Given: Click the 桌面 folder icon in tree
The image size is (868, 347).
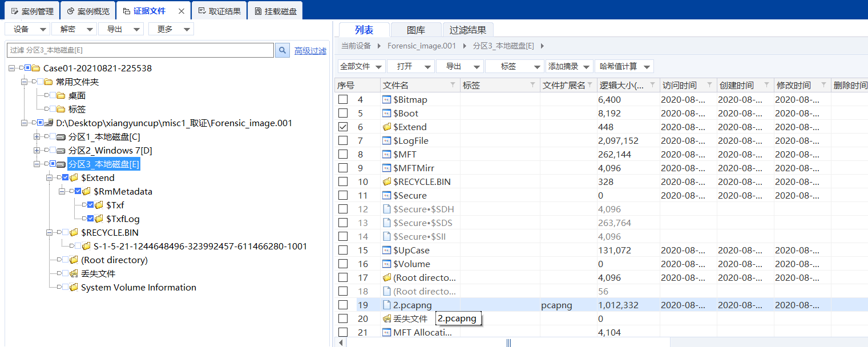Looking at the screenshot, I should coord(61,95).
